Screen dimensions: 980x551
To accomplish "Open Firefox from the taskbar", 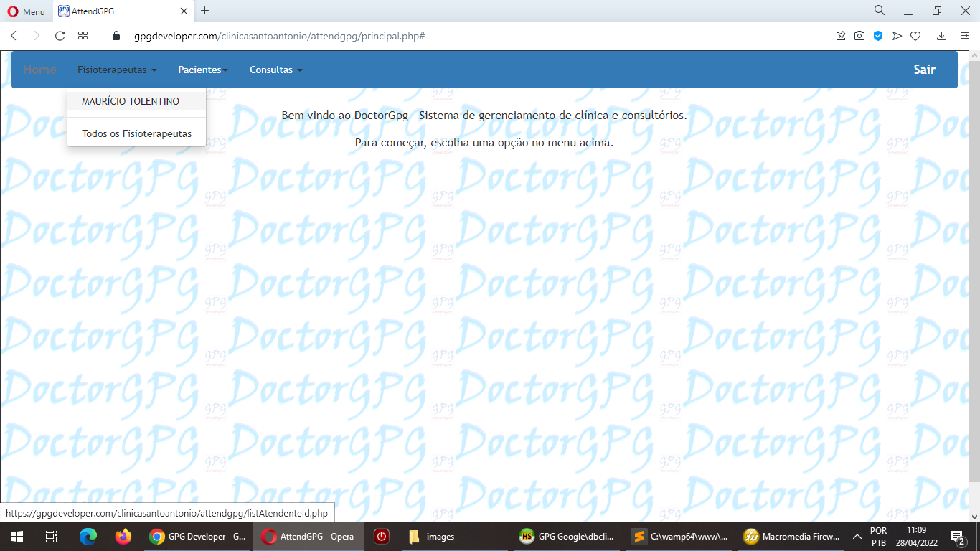I will pos(123,537).
